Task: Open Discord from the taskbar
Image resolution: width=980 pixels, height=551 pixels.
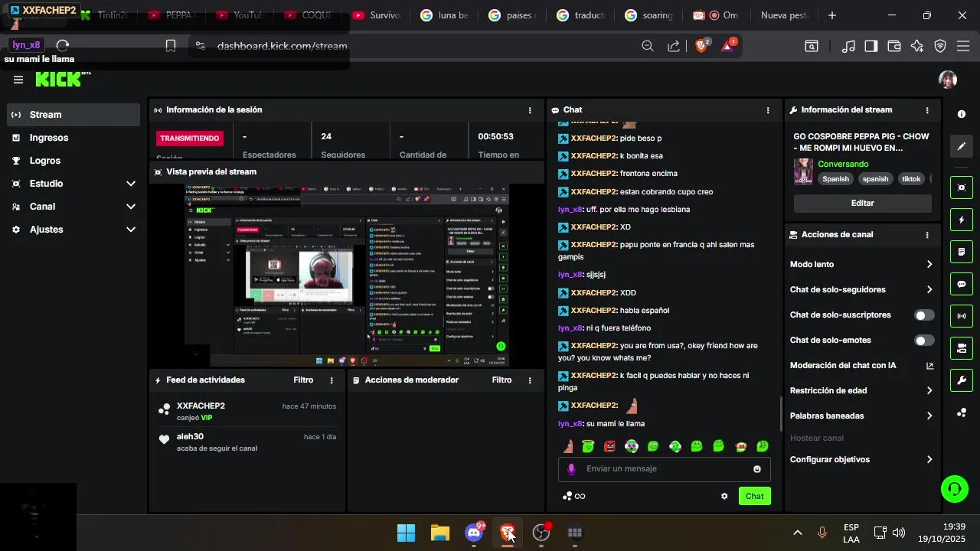Action: [x=474, y=533]
